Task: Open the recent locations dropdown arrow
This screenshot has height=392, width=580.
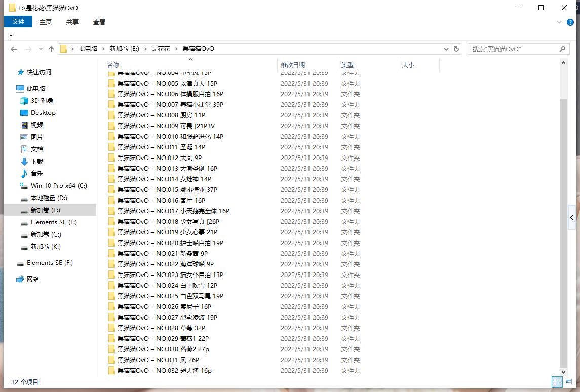Action: [x=41, y=49]
